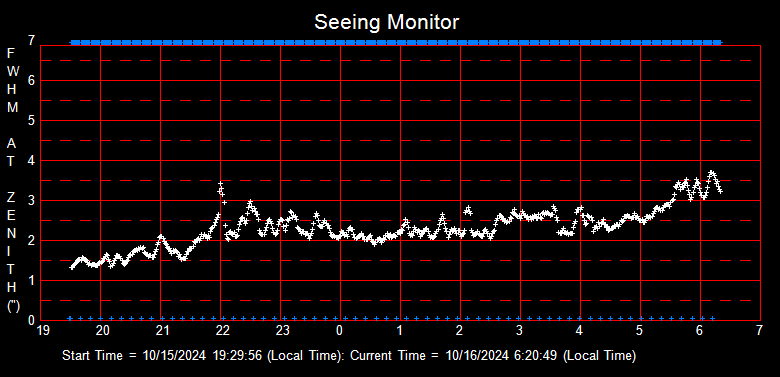Image resolution: width=780 pixels, height=377 pixels.
Task: Click the x-axis hour label 1
Action: tap(399, 330)
